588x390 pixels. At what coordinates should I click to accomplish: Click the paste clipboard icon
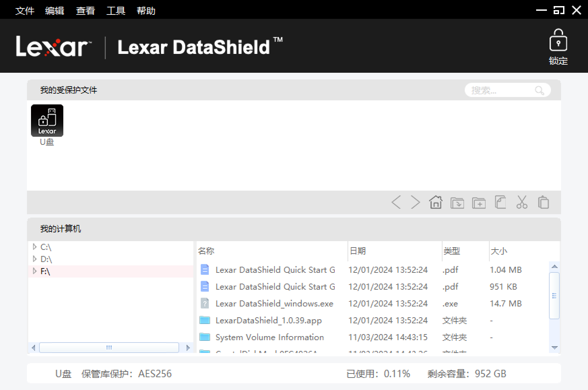[x=543, y=202]
